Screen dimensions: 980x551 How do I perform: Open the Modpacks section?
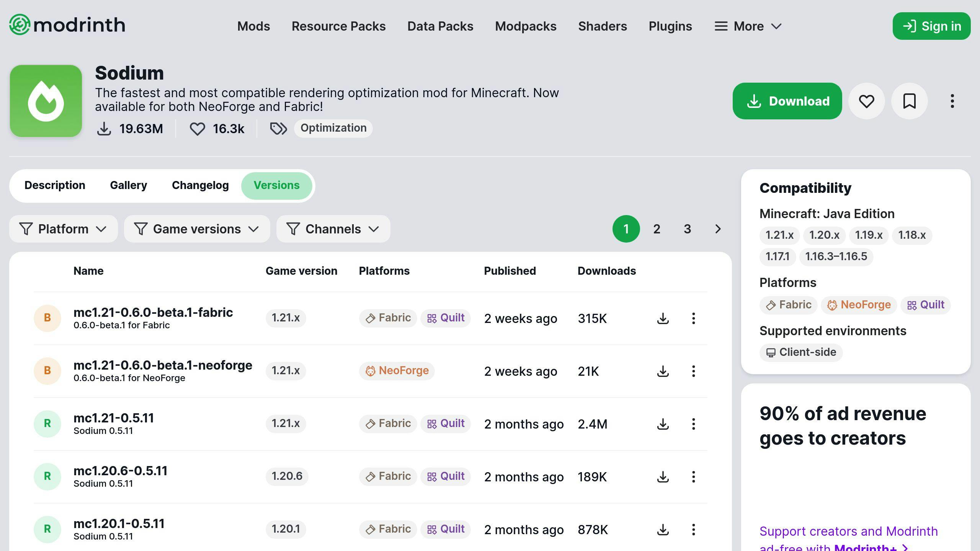[526, 26]
